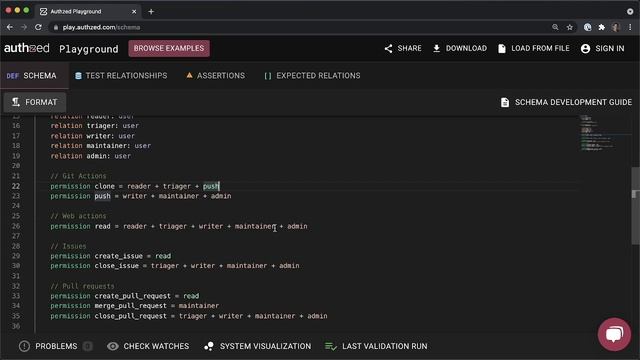
Task: Click the Download arrow icon
Action: [x=436, y=49]
